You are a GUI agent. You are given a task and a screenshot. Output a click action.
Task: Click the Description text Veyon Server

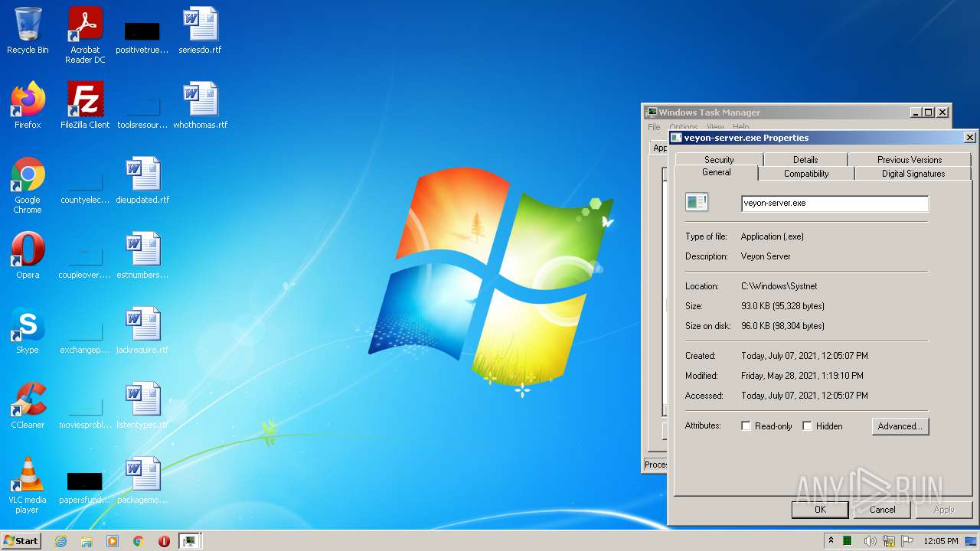(766, 256)
